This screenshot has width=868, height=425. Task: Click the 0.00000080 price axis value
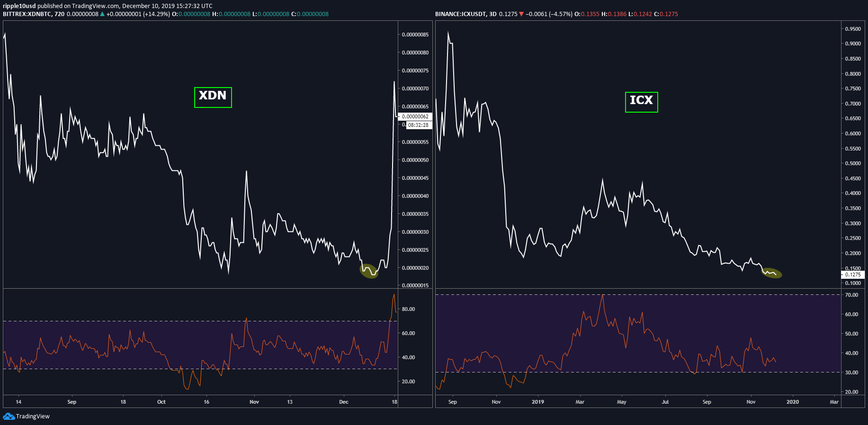click(415, 53)
